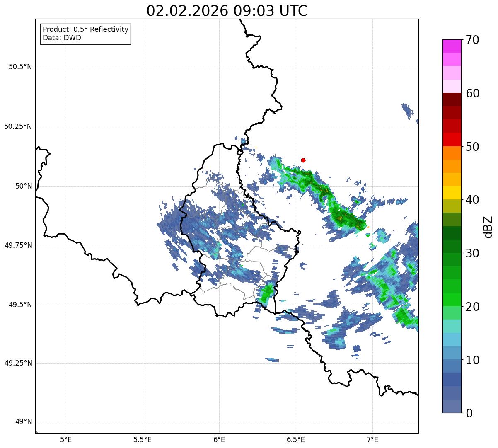
Task: Click the 5.5°E longitude label
Action: pyautogui.click(x=143, y=440)
